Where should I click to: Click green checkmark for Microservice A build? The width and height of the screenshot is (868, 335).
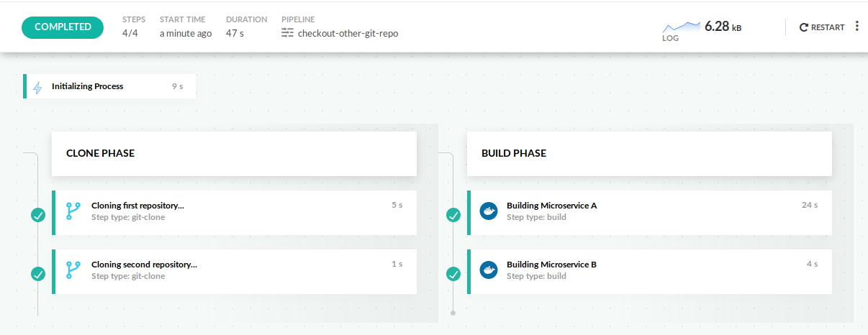coord(453,215)
